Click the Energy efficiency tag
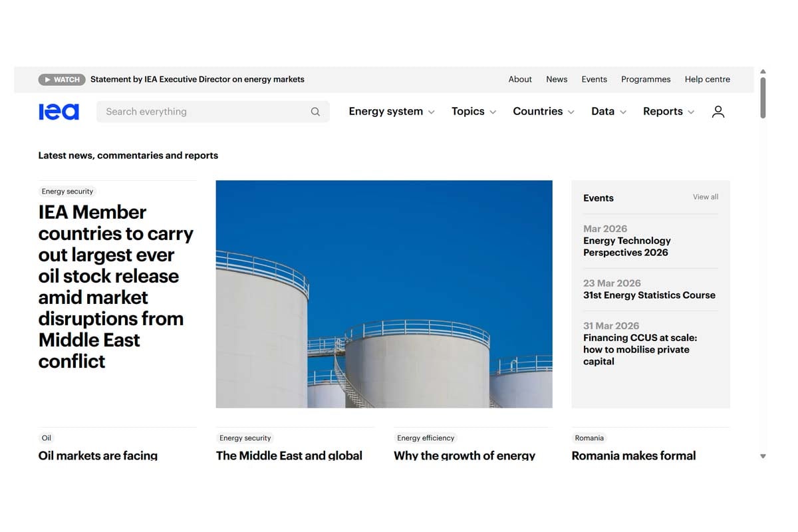Viewport: 798px width, 532px height. [x=426, y=438]
